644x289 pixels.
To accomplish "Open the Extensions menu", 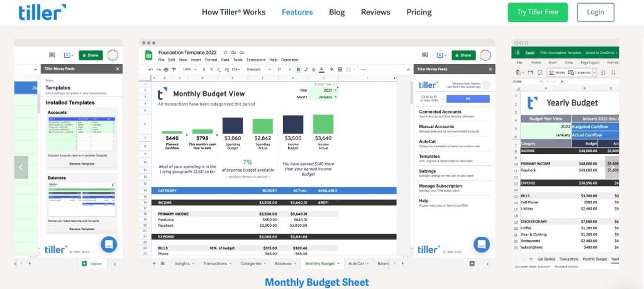I will [x=256, y=60].
